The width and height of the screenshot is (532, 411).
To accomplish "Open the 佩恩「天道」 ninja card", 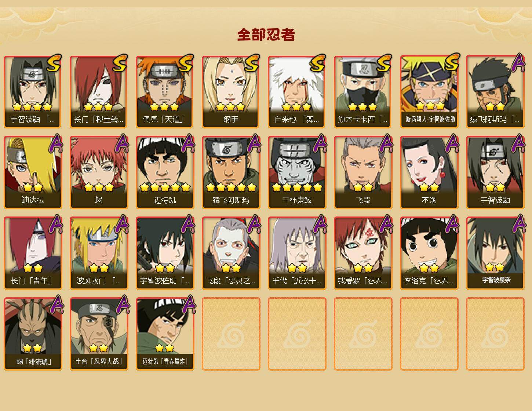I will (x=165, y=92).
